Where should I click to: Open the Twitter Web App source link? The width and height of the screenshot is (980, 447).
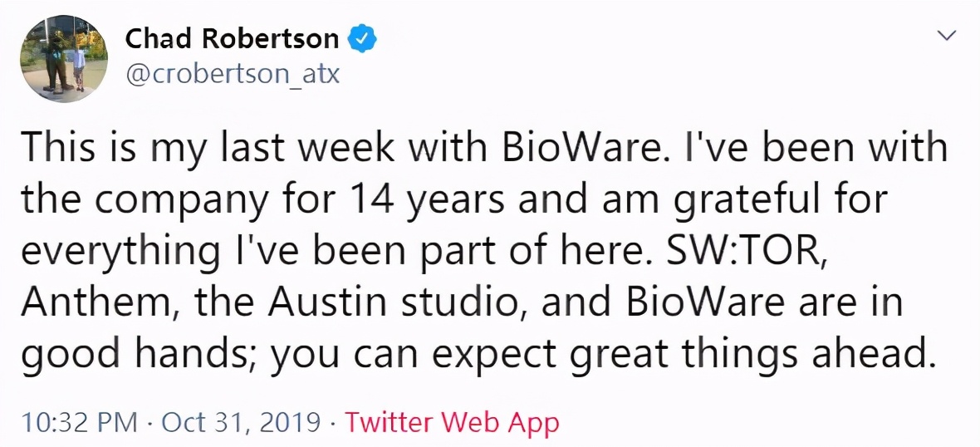click(x=452, y=423)
